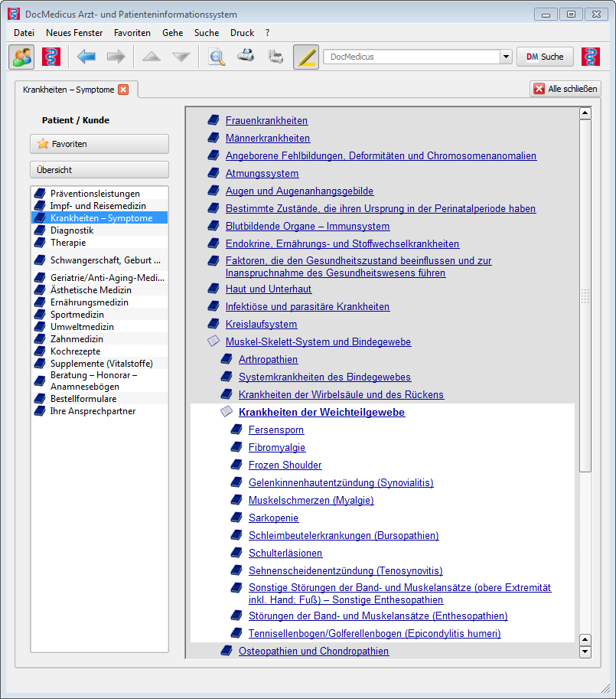Collapse Krankheiten der Weichteilgewebe open book icon

pyautogui.click(x=227, y=411)
